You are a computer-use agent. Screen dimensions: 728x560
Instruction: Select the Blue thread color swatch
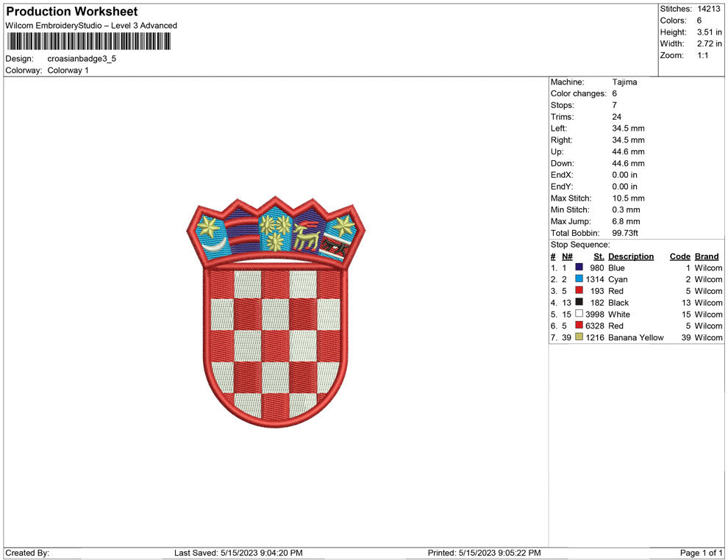pyautogui.click(x=579, y=268)
